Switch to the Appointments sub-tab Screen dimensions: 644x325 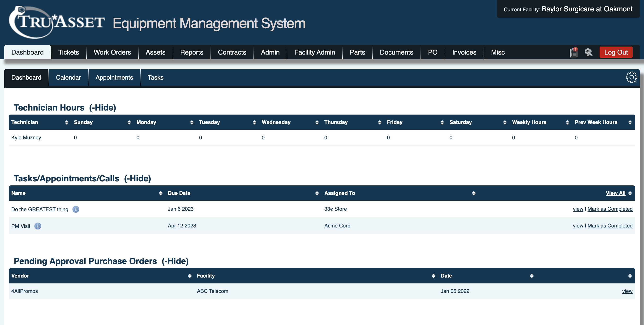[114, 77]
